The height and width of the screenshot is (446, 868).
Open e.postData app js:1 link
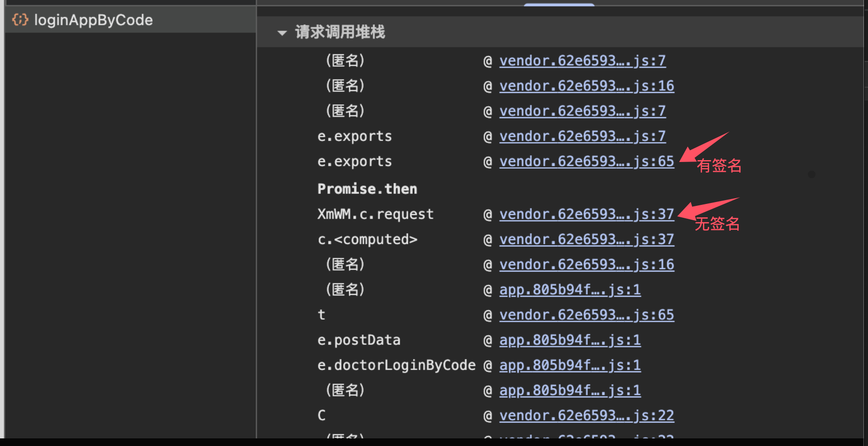coord(569,341)
